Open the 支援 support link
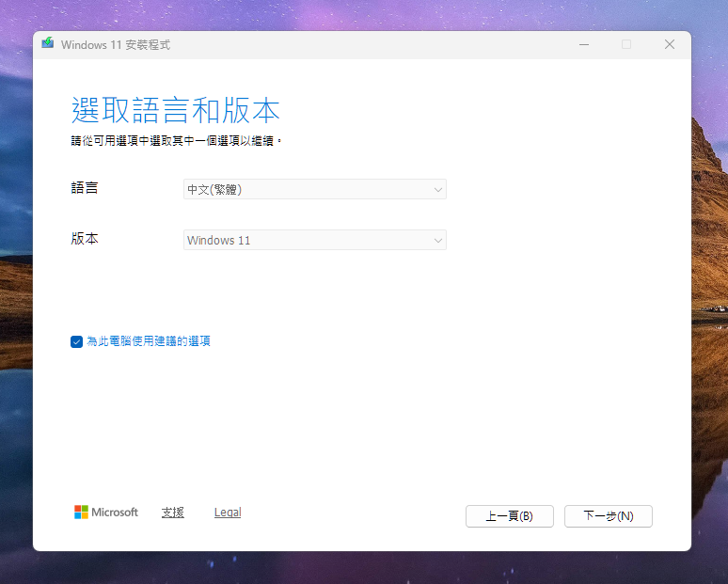The image size is (728, 584). tap(172, 513)
